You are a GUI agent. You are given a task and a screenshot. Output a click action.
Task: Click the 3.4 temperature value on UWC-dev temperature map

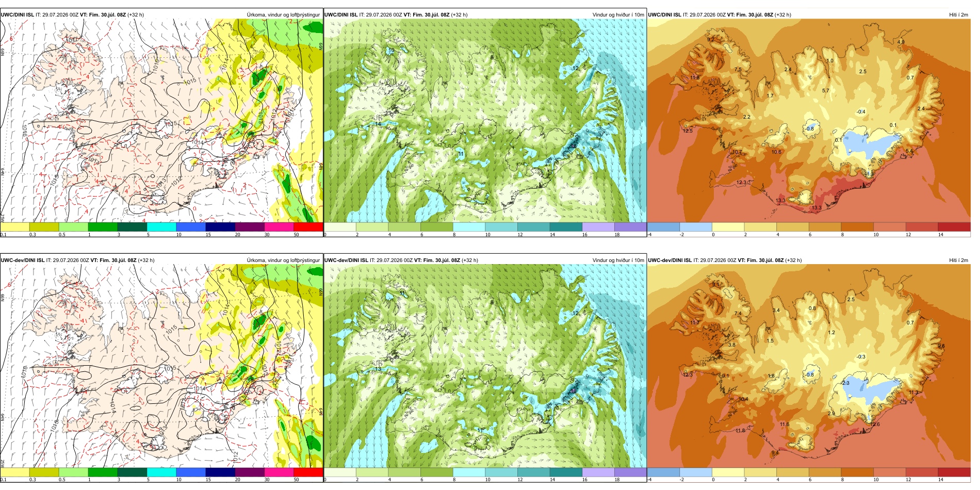click(776, 311)
